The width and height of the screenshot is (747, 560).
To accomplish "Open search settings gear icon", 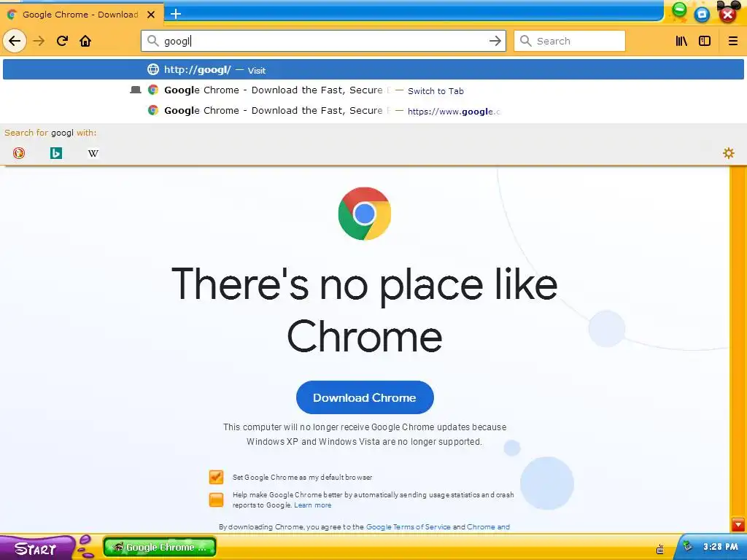I will 729,153.
